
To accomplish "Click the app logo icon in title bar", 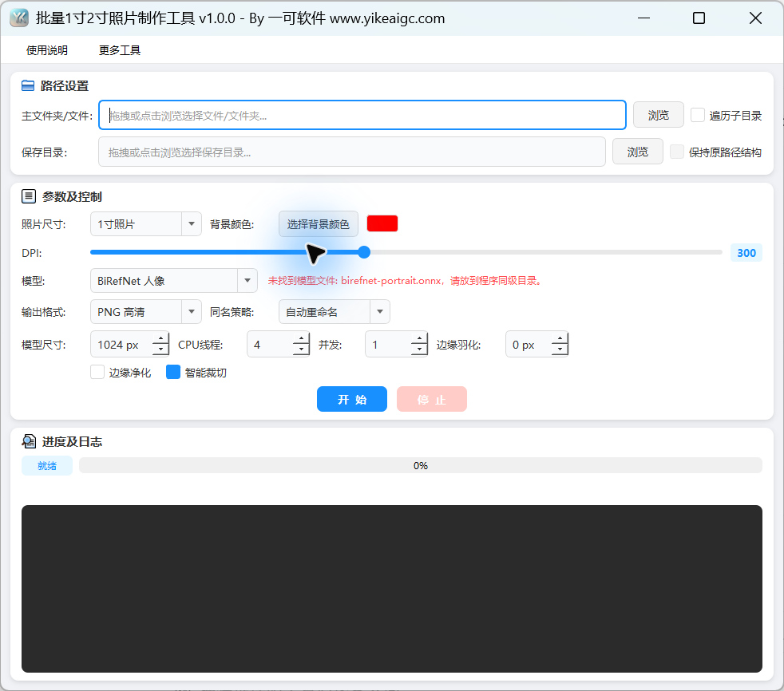I will 19,18.
